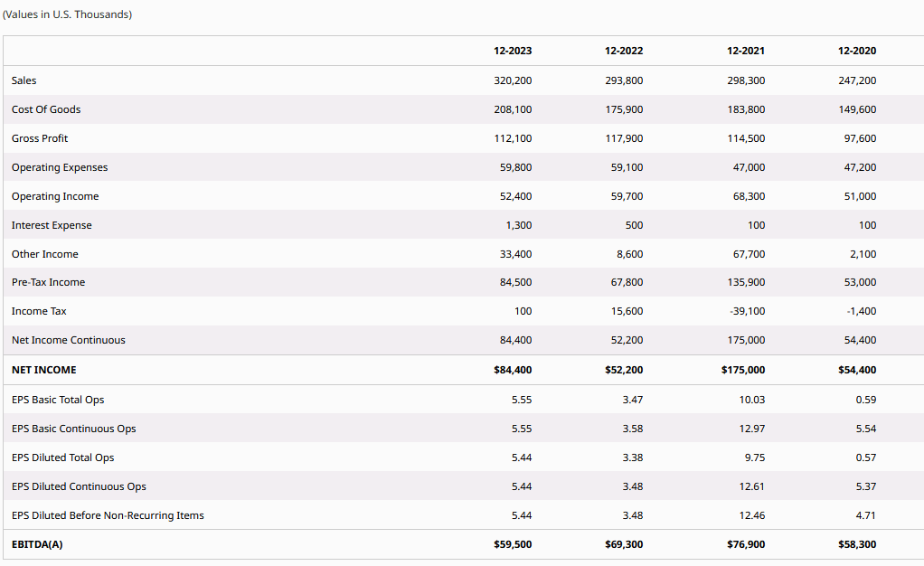
Task: Select the Cost Of Goods row label
Action: pyautogui.click(x=46, y=109)
